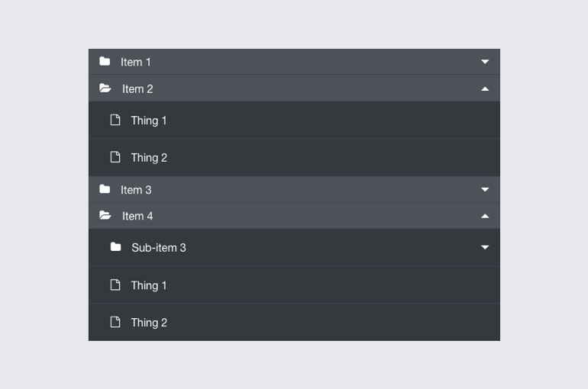Click the closed folder icon beside Item 1
The width and height of the screenshot is (588, 389).
click(105, 62)
